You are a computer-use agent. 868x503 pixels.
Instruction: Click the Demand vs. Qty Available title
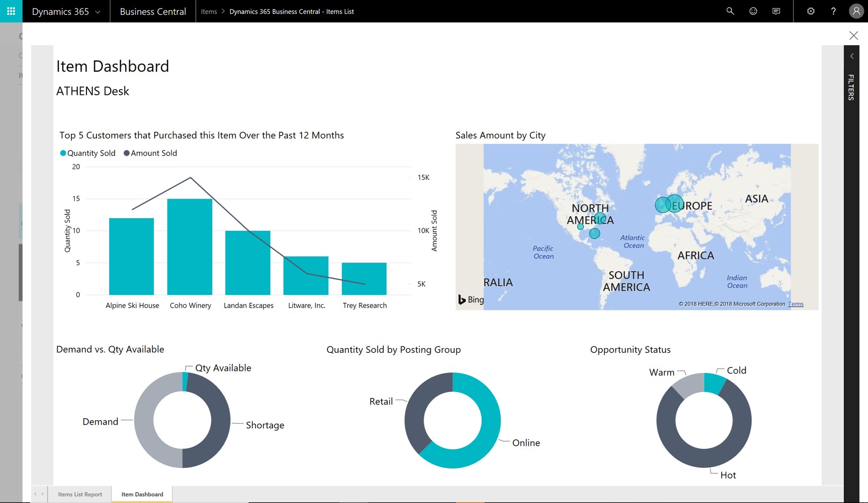tap(110, 349)
